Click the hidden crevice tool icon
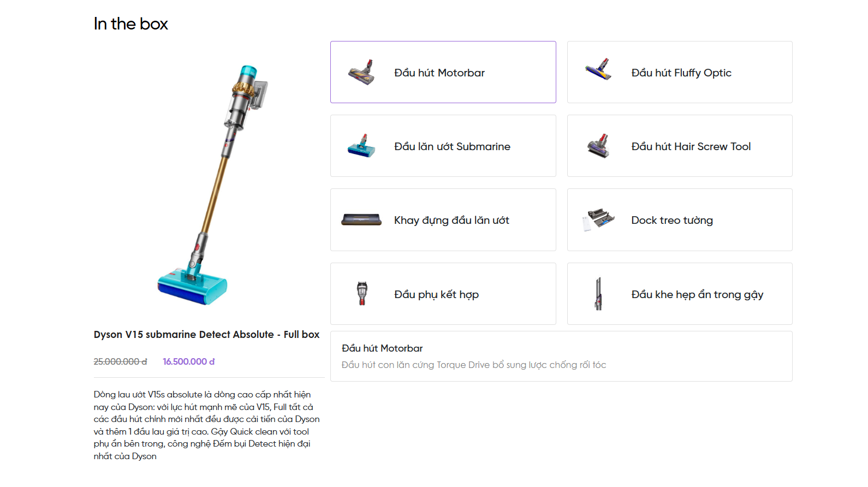The height and width of the screenshot is (487, 868). click(598, 293)
